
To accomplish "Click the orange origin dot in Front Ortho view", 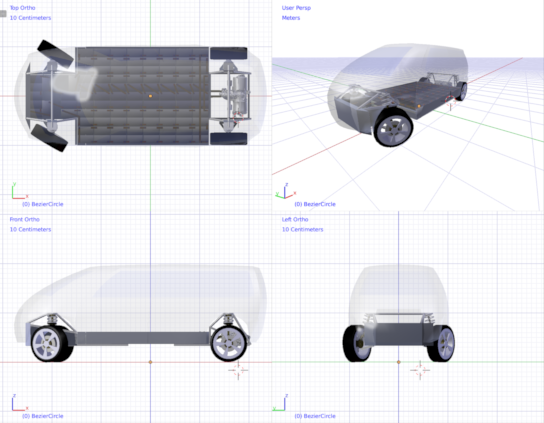I will click(150, 362).
